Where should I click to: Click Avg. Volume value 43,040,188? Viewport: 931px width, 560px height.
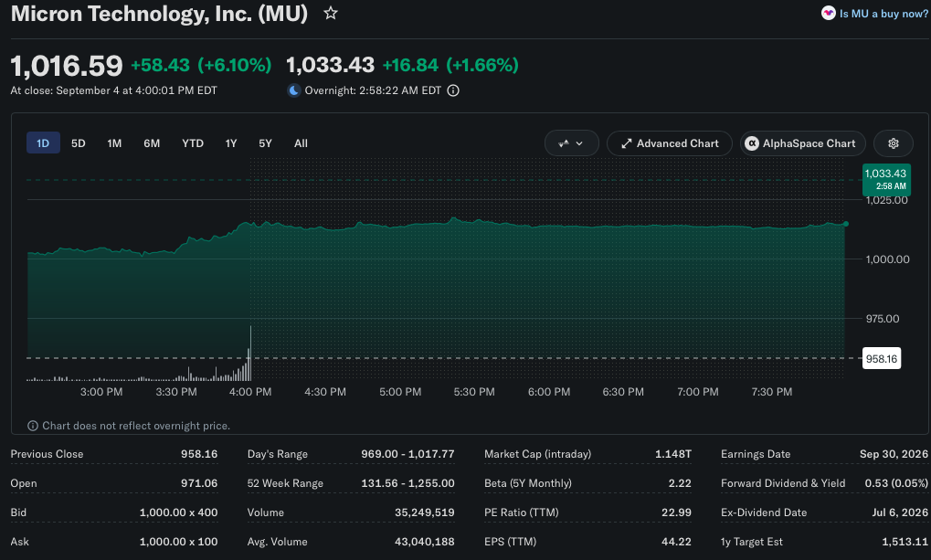425,541
